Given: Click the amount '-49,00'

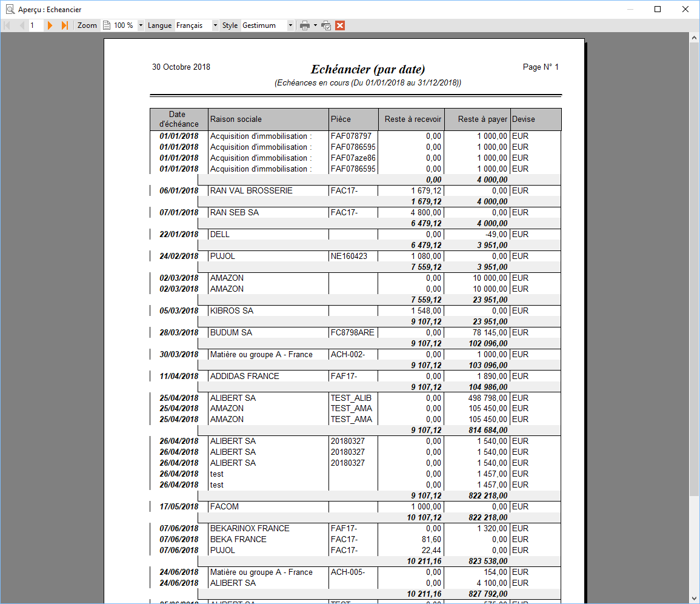Looking at the screenshot, I should (x=496, y=235).
